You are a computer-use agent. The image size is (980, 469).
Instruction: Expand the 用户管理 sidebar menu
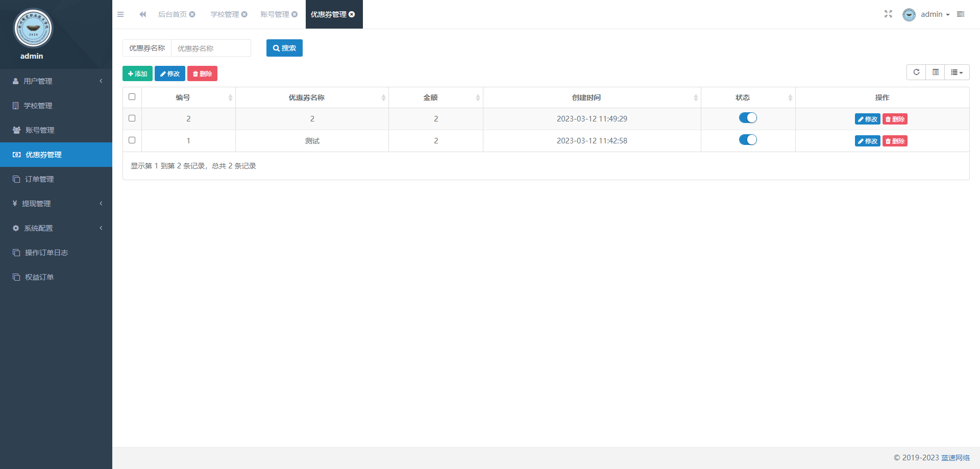[56, 81]
